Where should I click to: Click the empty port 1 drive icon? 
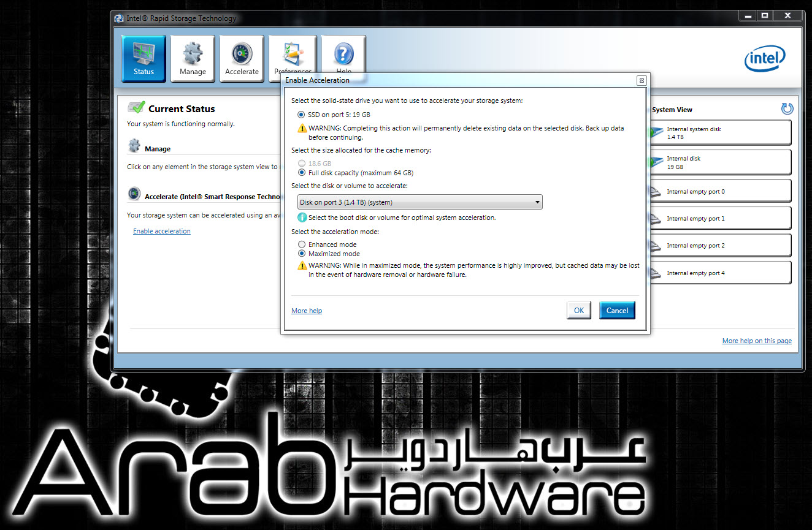(x=656, y=219)
